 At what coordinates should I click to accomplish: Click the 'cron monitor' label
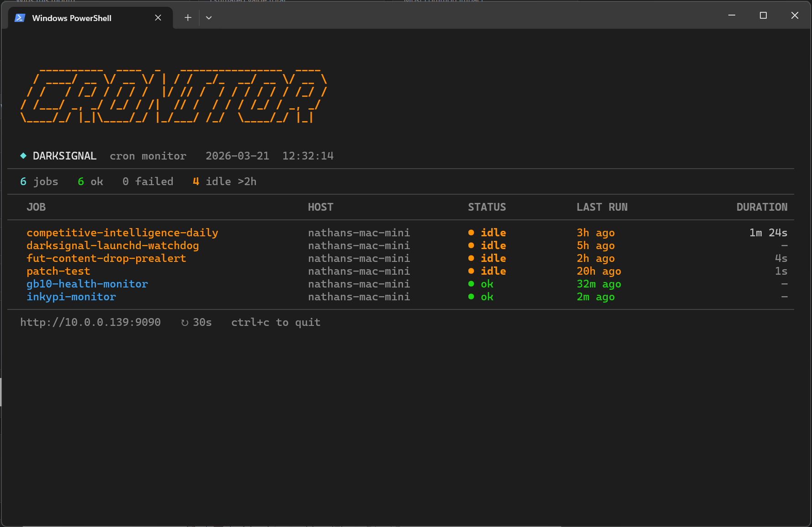coord(148,156)
